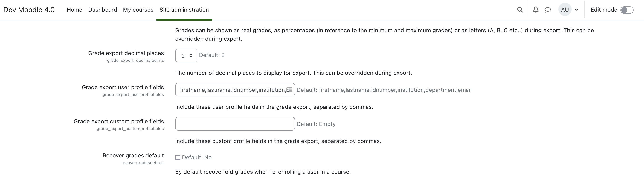Image resolution: width=644 pixels, height=181 pixels.
Task: Go to the Home tab
Action: [74, 10]
